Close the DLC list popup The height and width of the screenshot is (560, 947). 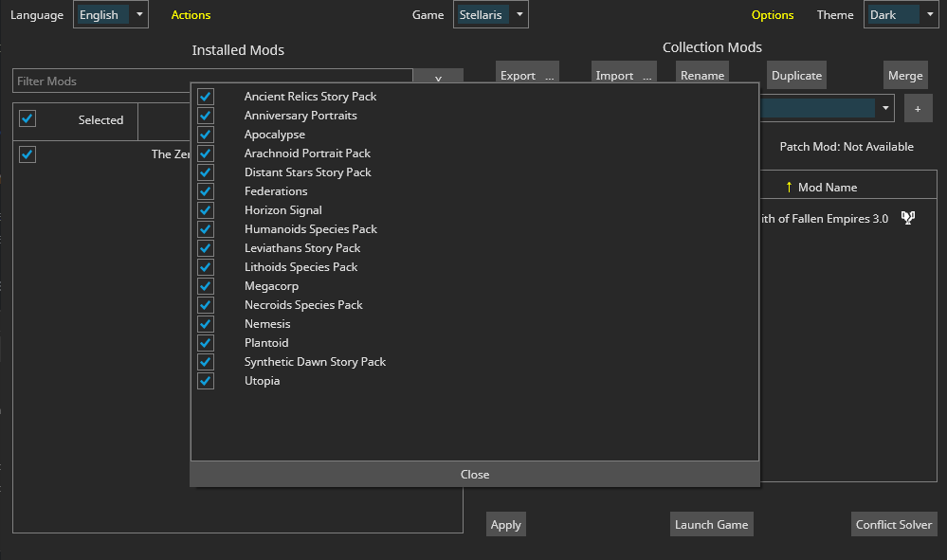point(475,475)
